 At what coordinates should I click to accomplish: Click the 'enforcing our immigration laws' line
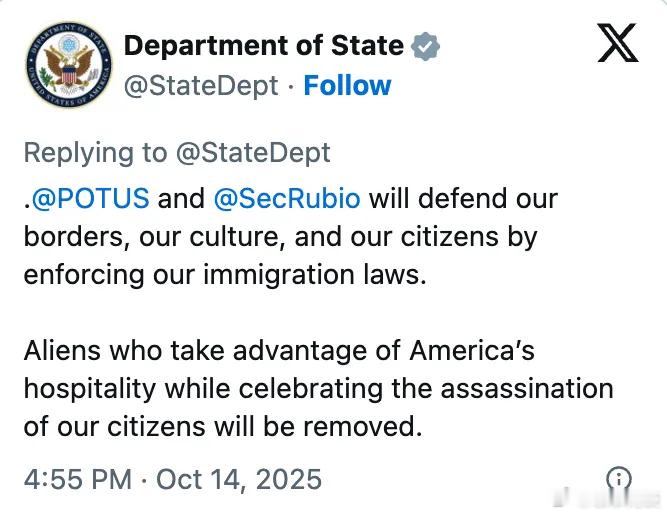click(225, 275)
